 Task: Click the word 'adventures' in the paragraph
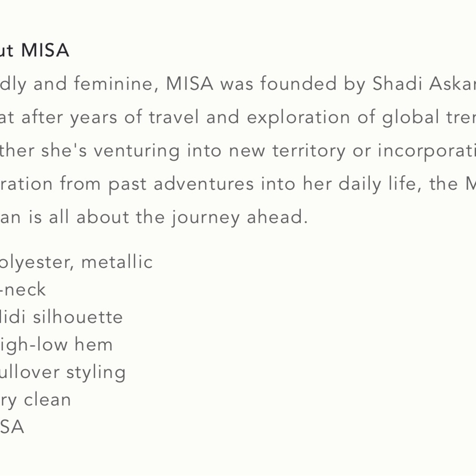(x=204, y=184)
